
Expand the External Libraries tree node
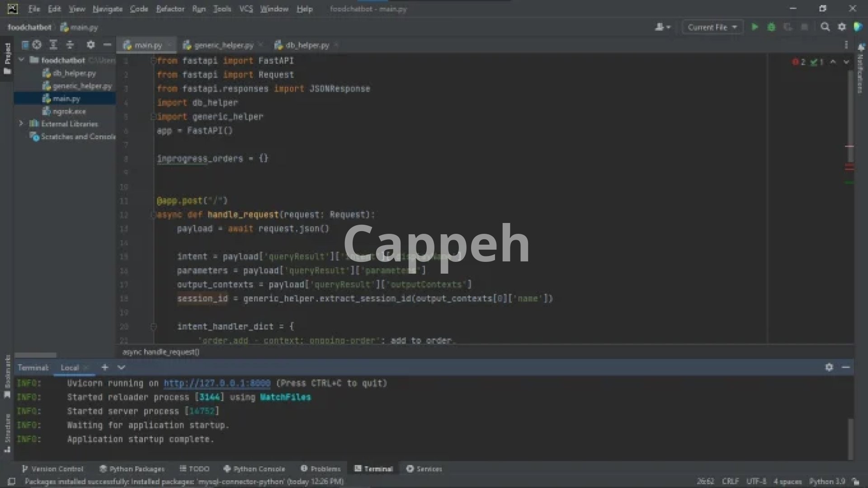(21, 123)
